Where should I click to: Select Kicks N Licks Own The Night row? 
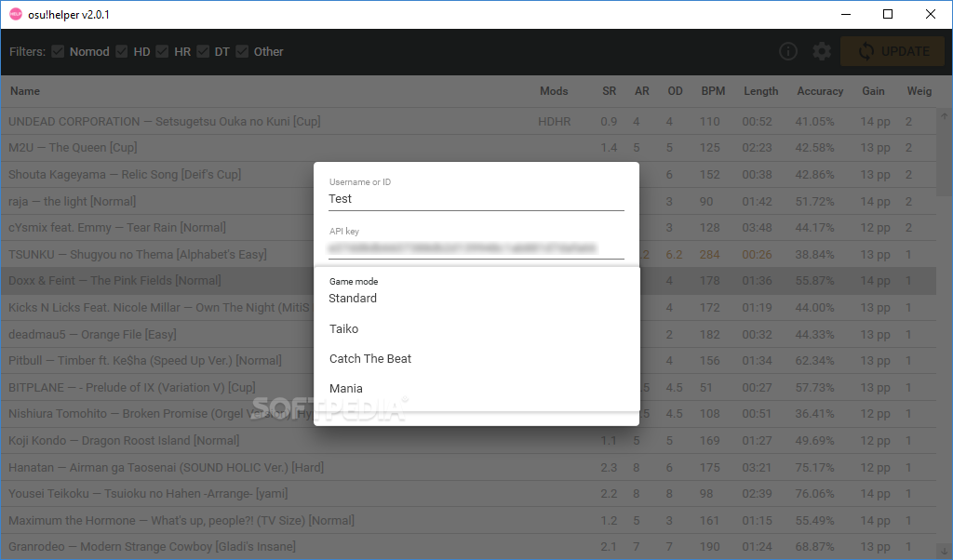pos(469,307)
